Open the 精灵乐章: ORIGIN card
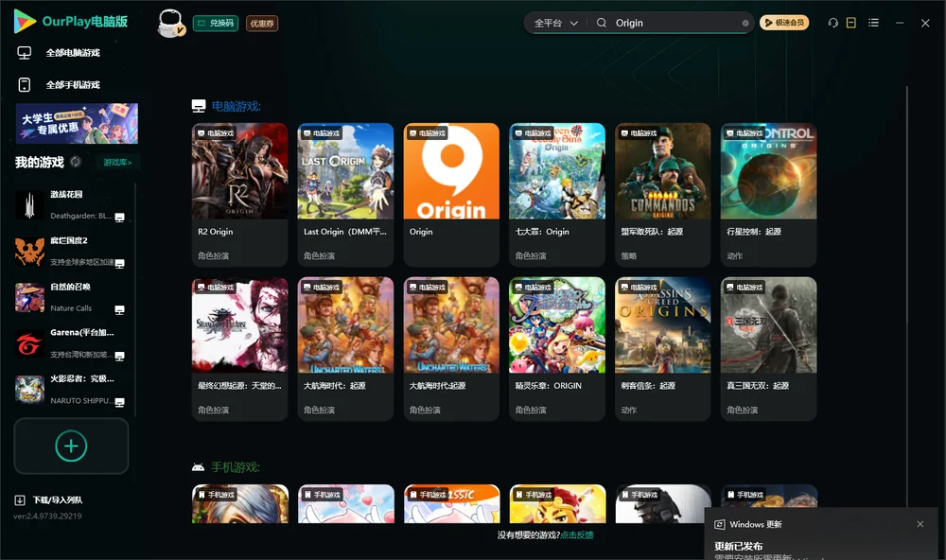Viewport: 946px width, 560px height. [557, 348]
